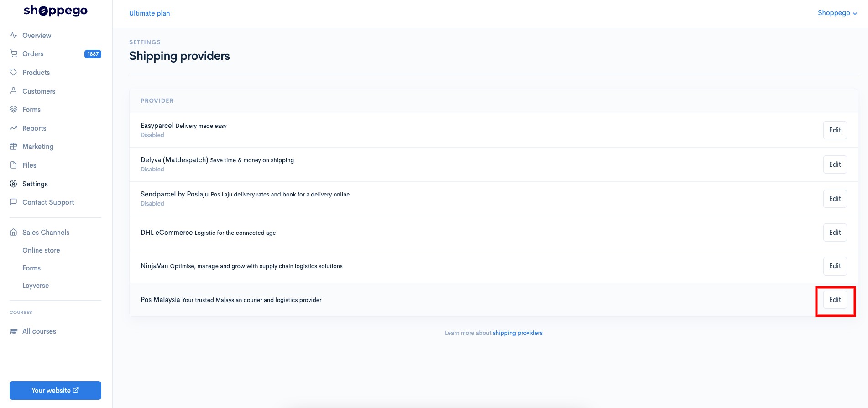Edit the Pos Malaysia provider
868x408 pixels.
click(835, 300)
